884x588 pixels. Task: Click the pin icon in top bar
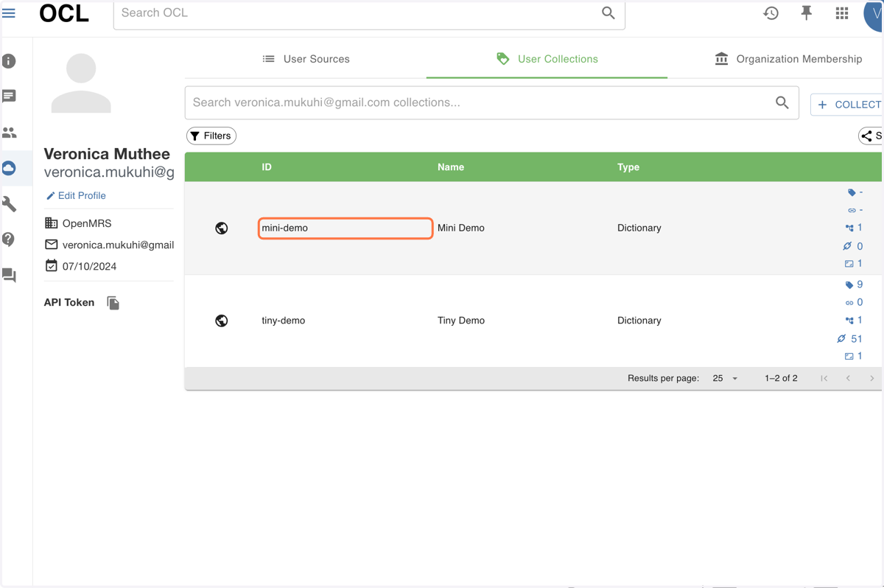click(807, 13)
